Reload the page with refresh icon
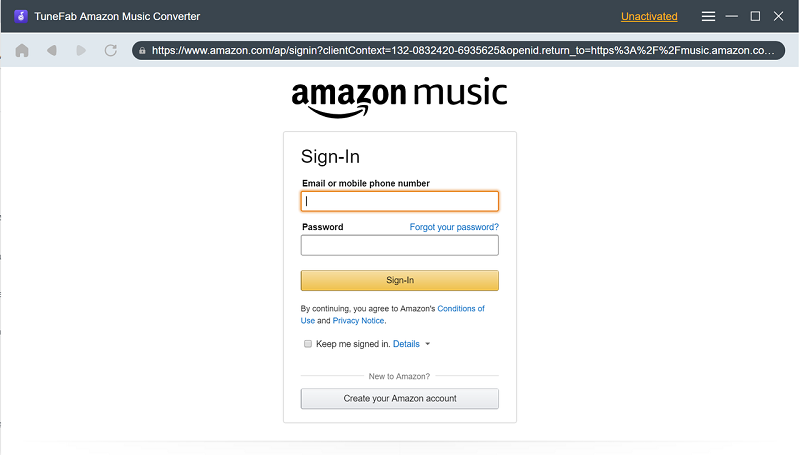The width and height of the screenshot is (800, 455). pos(111,50)
